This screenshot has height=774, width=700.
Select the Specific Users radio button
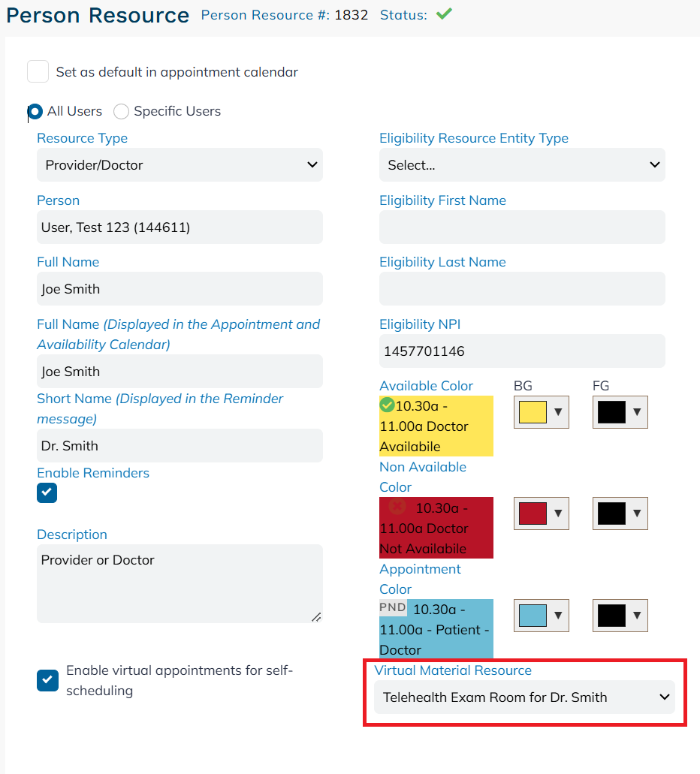pyautogui.click(x=121, y=112)
